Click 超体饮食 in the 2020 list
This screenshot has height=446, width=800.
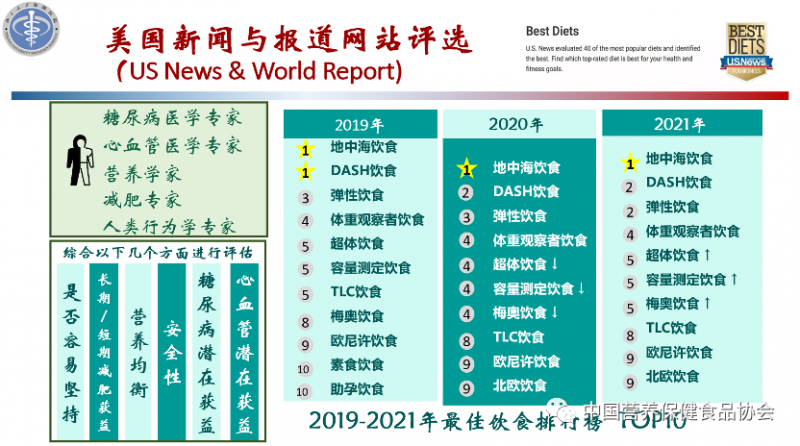click(519, 264)
